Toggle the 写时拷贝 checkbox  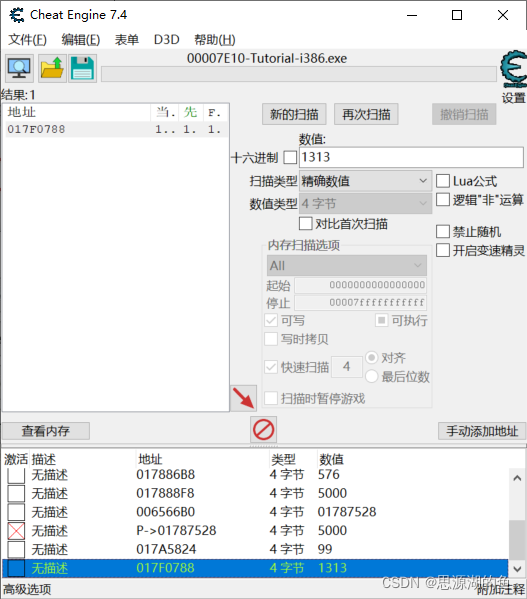tap(271, 339)
